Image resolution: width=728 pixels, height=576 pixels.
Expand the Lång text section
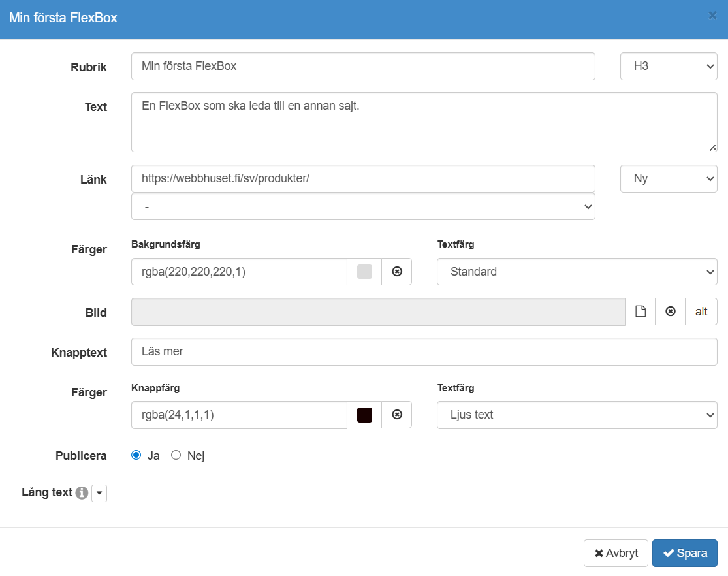[99, 494]
